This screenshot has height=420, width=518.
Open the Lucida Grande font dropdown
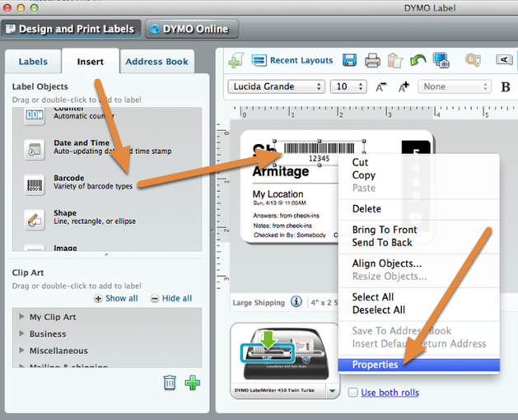click(277, 87)
